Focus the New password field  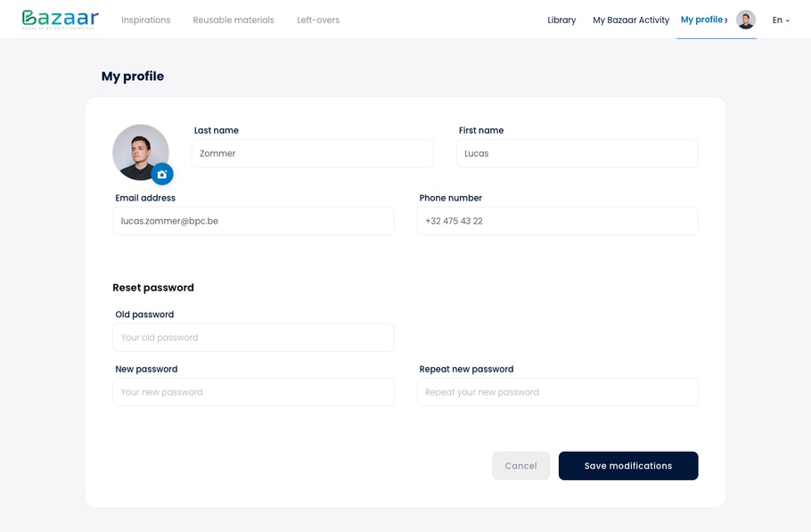253,392
